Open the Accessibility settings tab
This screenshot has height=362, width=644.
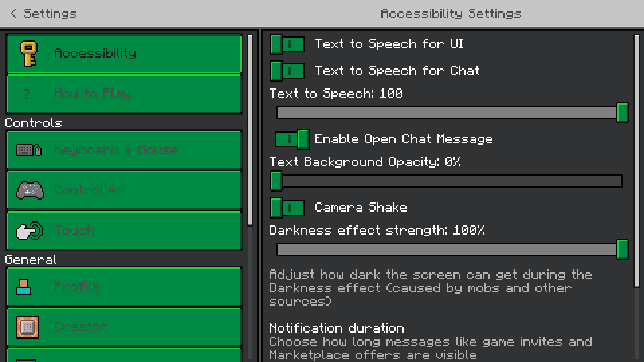(124, 54)
